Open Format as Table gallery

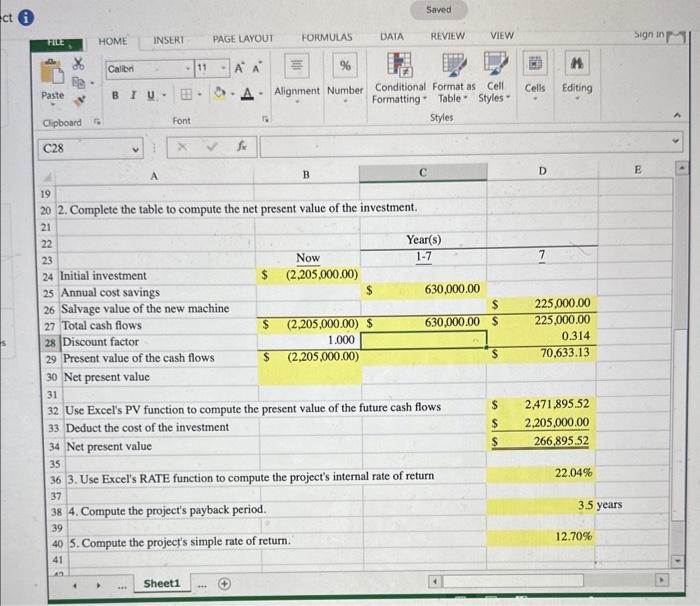click(454, 78)
